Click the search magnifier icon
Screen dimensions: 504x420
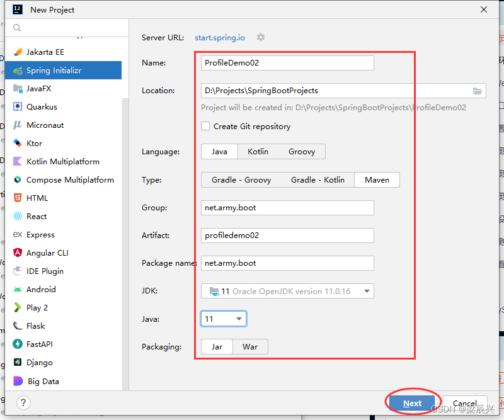[x=17, y=28]
